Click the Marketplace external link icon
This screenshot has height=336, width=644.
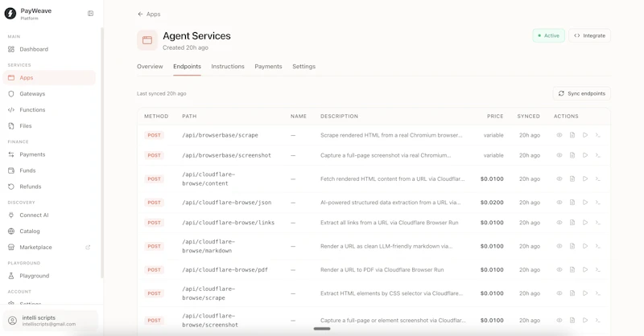tap(88, 248)
